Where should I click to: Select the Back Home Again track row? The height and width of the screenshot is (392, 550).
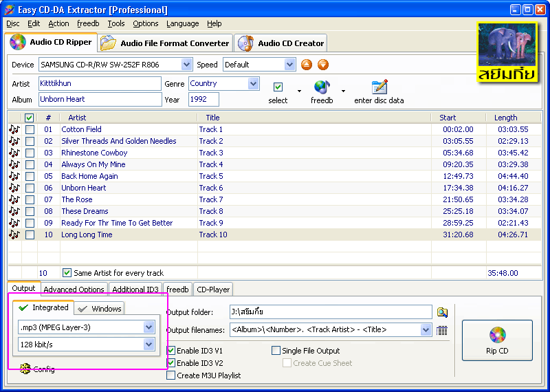(x=274, y=176)
